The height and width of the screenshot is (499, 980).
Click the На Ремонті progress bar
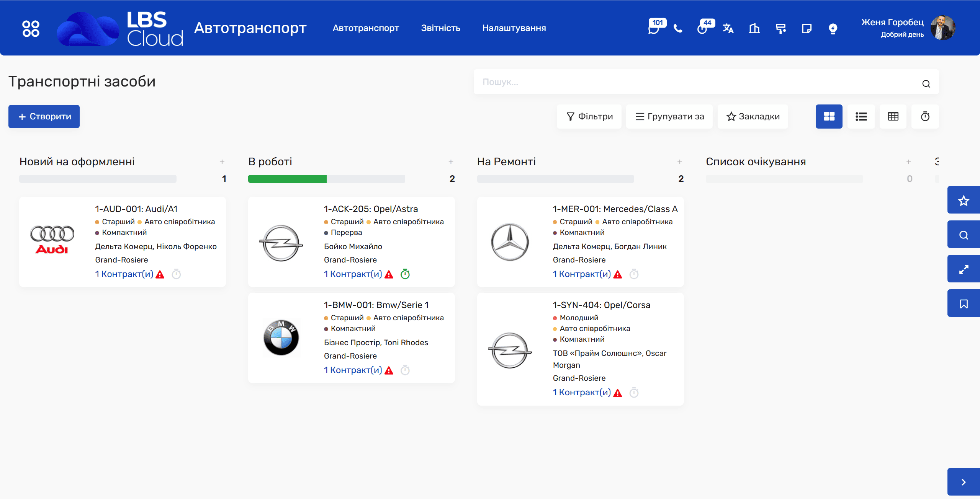pyautogui.click(x=555, y=179)
